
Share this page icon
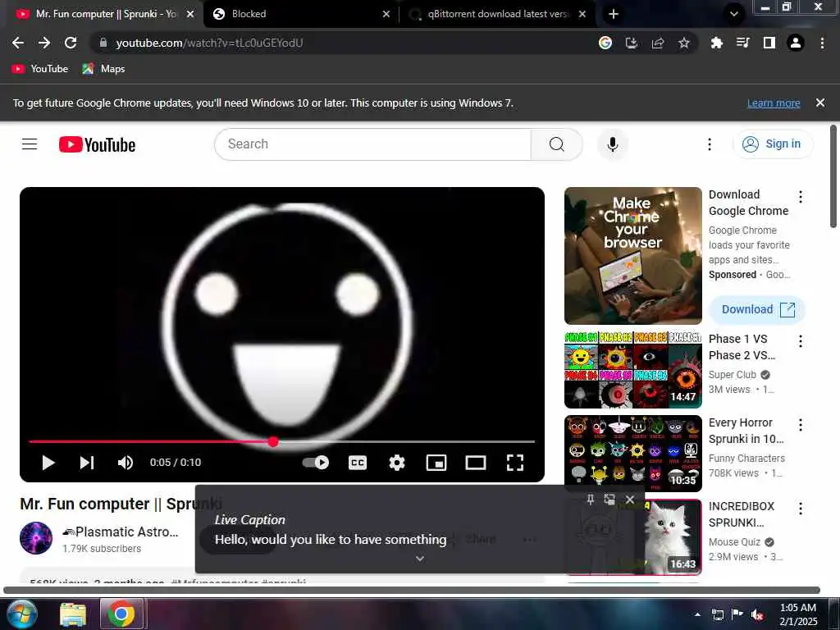pos(658,43)
